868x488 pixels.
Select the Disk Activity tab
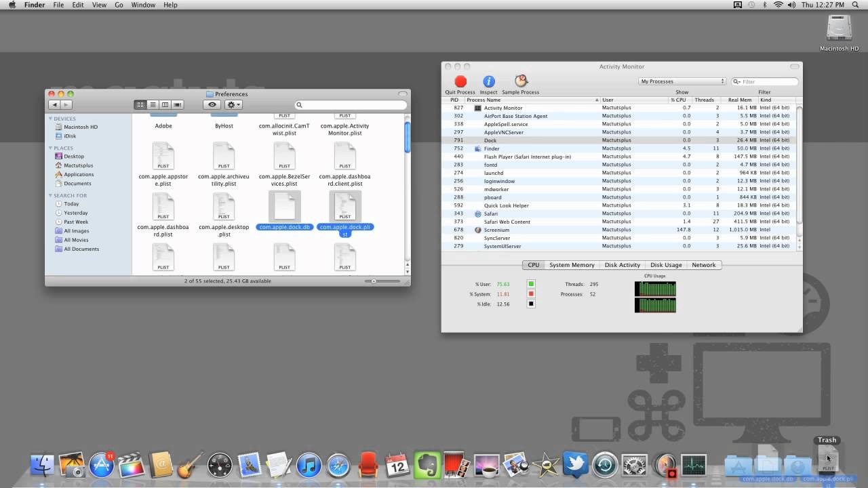coord(623,265)
